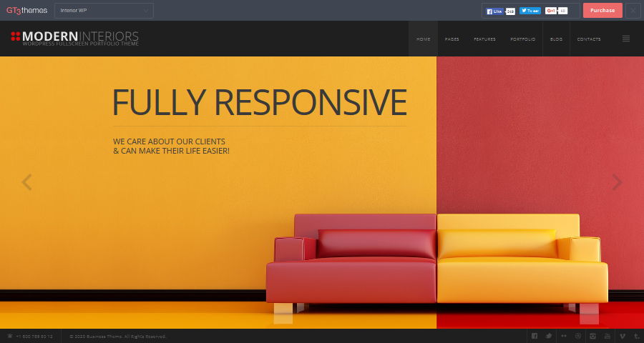Open the YouTube icon in the footer

608,336
